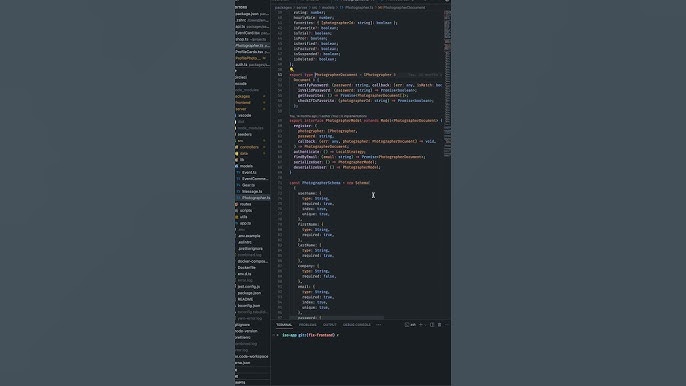Expand the routes folder in explorer
Image resolution: width=686 pixels, height=386 pixels.
click(x=245, y=204)
